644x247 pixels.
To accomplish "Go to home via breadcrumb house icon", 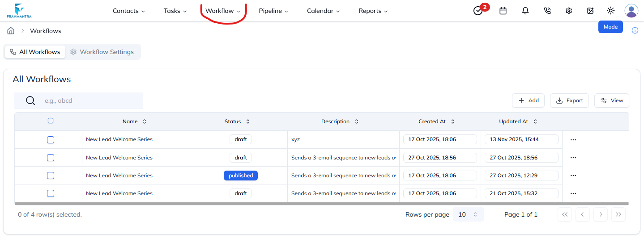I will click(11, 31).
